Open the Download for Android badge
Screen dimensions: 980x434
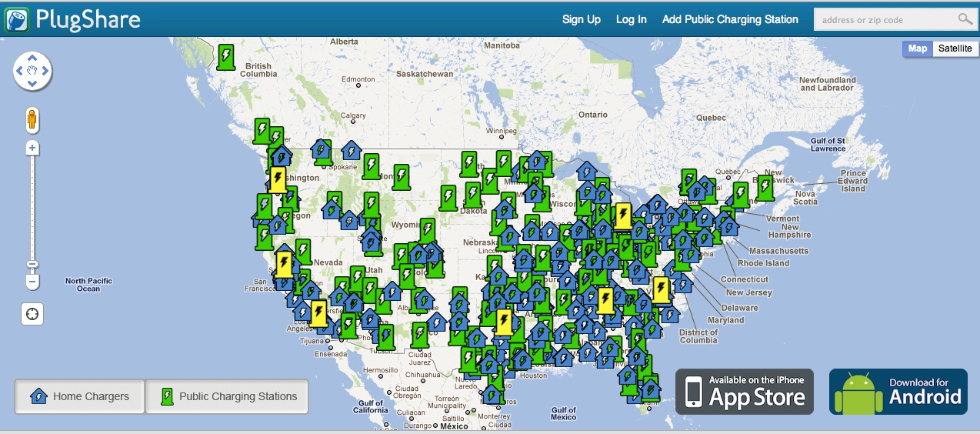898,392
